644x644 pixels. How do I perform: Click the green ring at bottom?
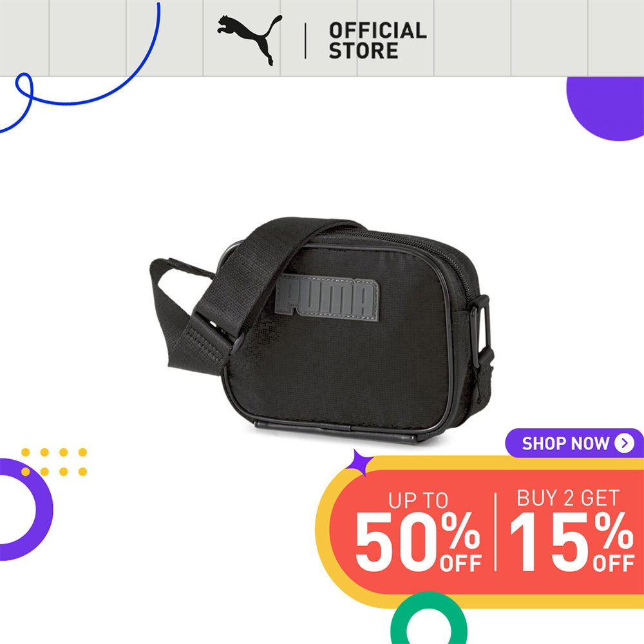428,620
